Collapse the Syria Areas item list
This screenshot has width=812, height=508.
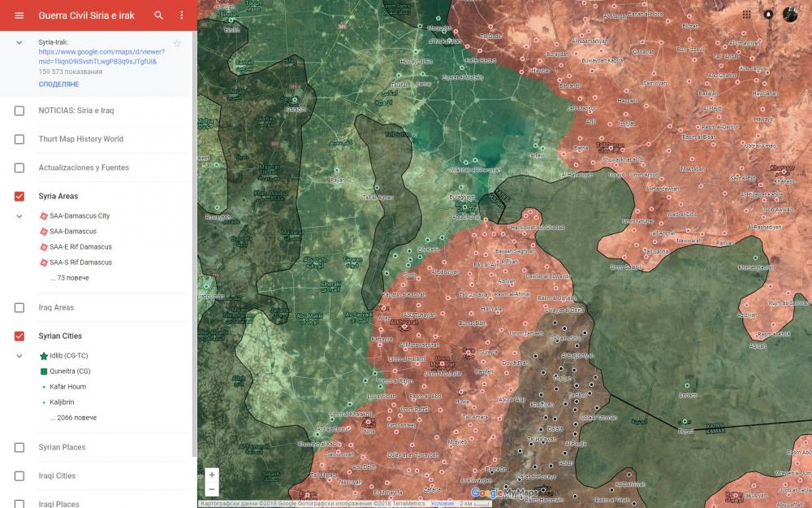[x=19, y=216]
